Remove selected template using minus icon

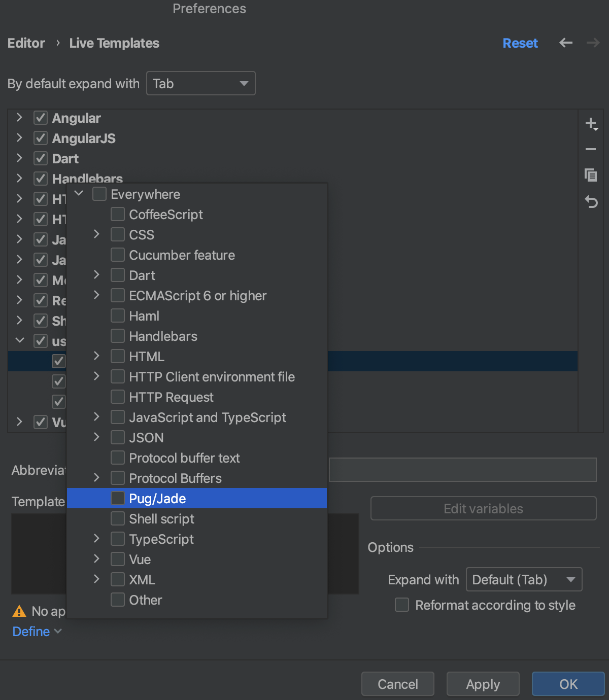tap(591, 149)
